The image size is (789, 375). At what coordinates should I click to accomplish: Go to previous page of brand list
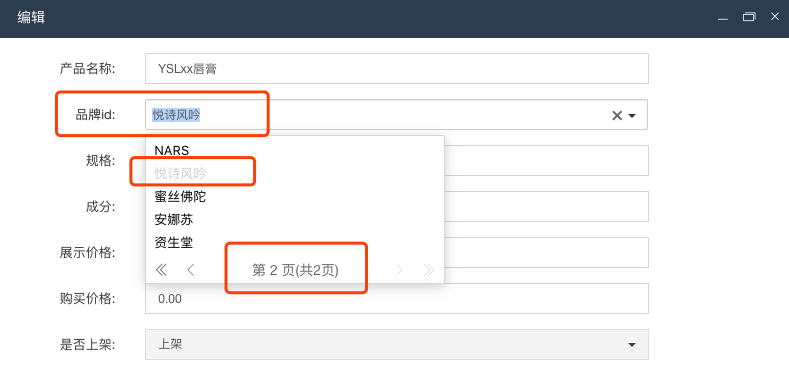point(191,270)
